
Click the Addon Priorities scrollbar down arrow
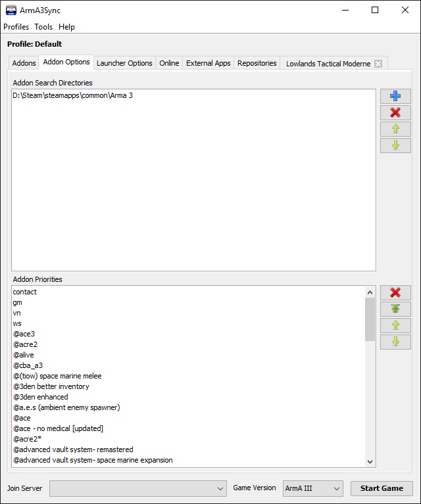370,462
